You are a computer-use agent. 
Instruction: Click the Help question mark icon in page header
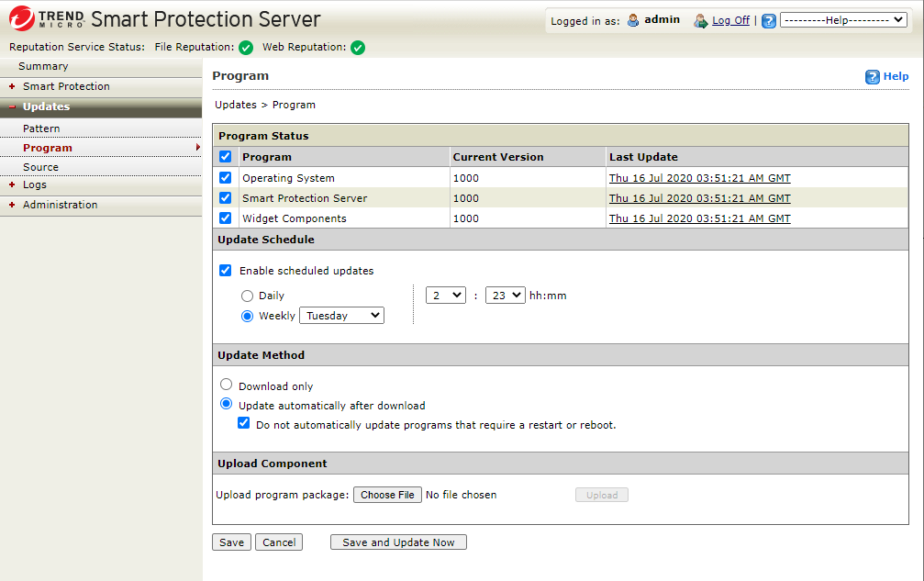tap(873, 77)
